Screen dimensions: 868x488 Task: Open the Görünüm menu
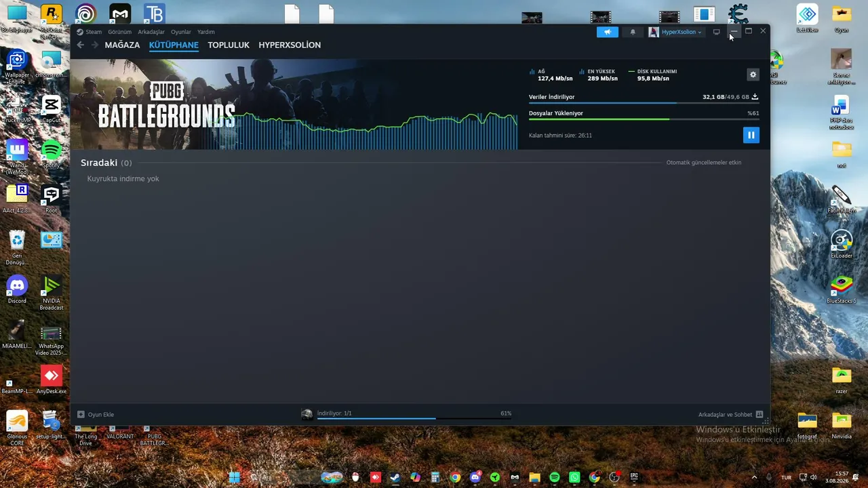pos(119,32)
